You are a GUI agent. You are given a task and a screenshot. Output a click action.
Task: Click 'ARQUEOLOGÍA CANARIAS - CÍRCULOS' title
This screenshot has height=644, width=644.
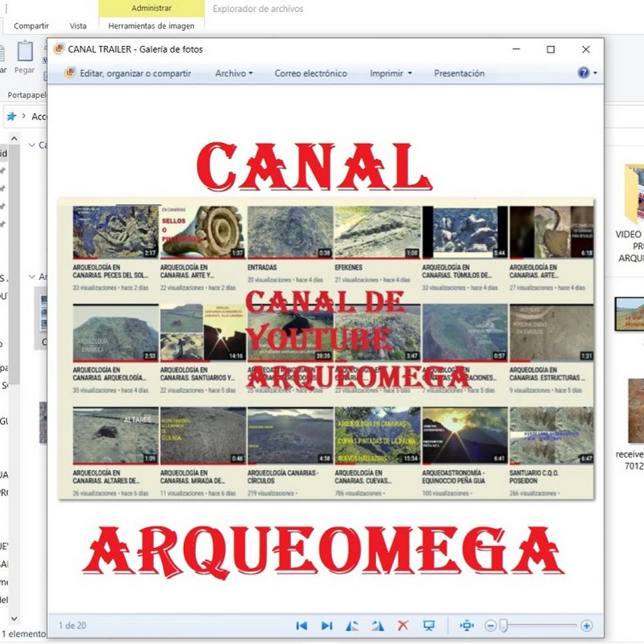click(x=283, y=477)
